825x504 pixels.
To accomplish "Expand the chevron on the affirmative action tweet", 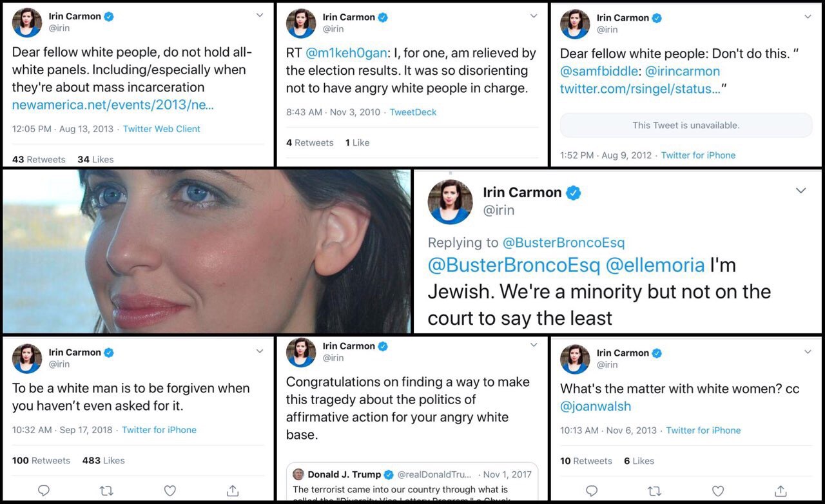I will pos(534,345).
